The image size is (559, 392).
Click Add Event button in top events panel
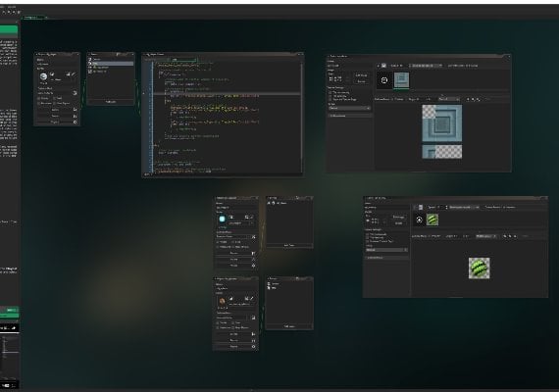point(111,102)
